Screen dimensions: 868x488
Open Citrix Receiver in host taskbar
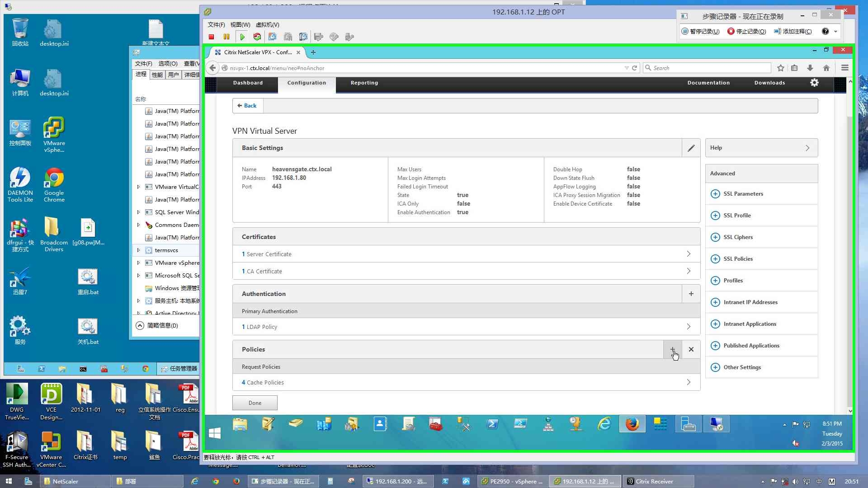coord(658,481)
